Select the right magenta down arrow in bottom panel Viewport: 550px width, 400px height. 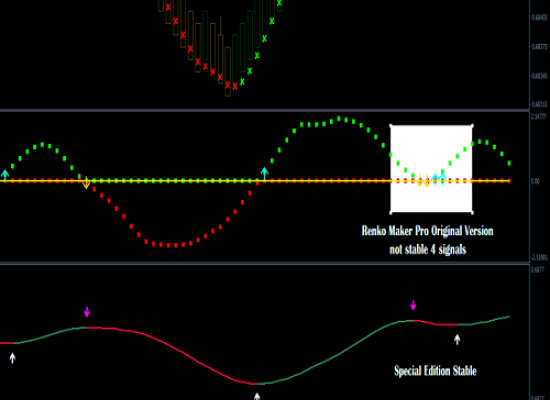pos(413,305)
